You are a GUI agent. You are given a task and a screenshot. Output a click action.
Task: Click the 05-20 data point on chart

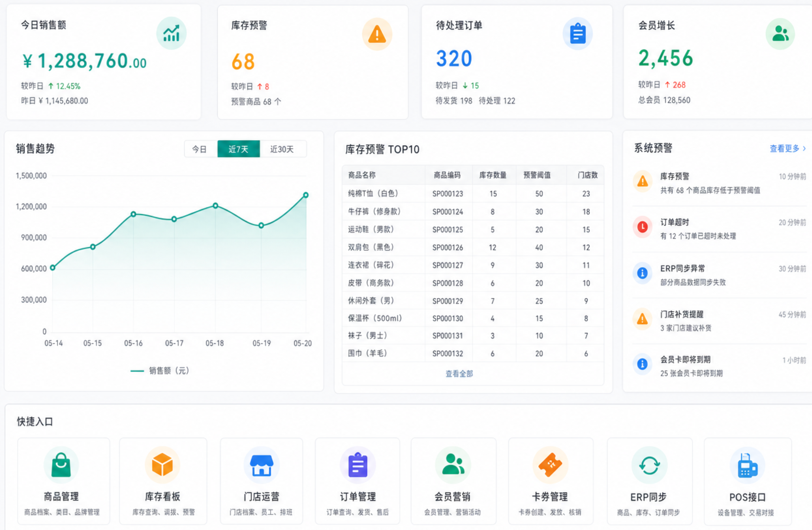pos(306,195)
